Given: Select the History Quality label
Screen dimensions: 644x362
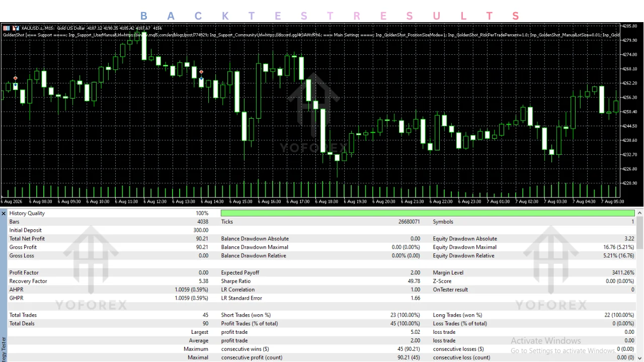Looking at the screenshot, I should tap(27, 213).
